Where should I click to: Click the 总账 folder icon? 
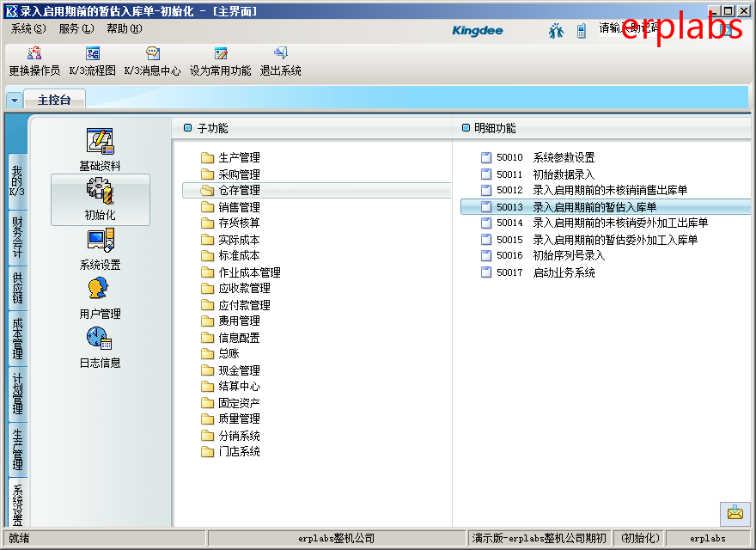207,354
